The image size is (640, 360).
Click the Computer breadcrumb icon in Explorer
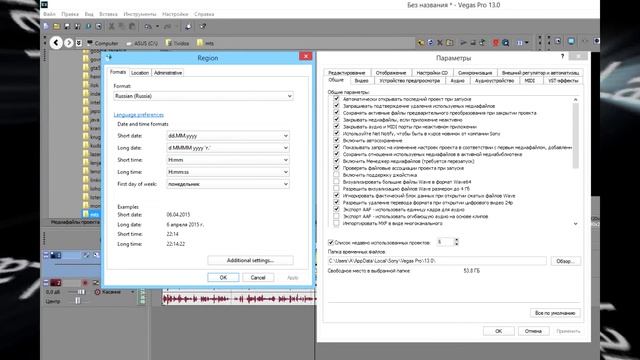click(x=90, y=43)
